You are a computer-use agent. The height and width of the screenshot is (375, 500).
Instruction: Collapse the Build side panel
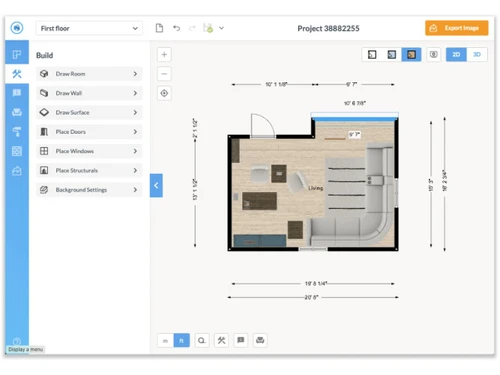156,185
